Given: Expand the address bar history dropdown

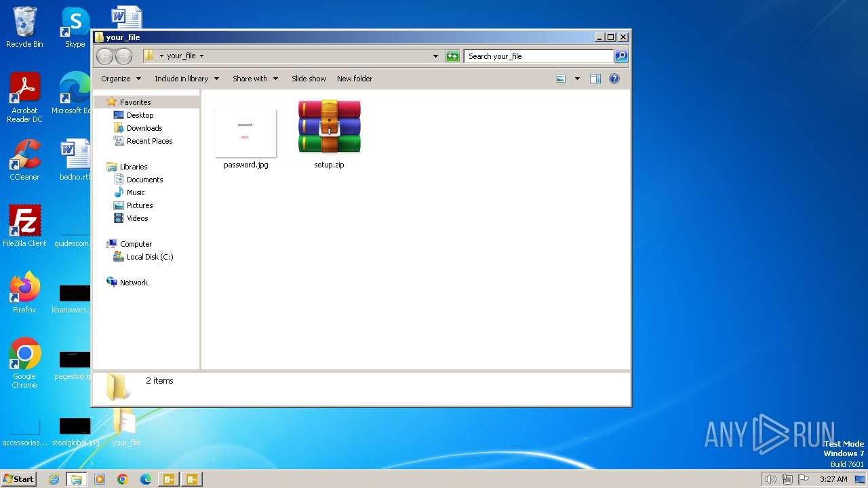Looking at the screenshot, I should tap(435, 56).
